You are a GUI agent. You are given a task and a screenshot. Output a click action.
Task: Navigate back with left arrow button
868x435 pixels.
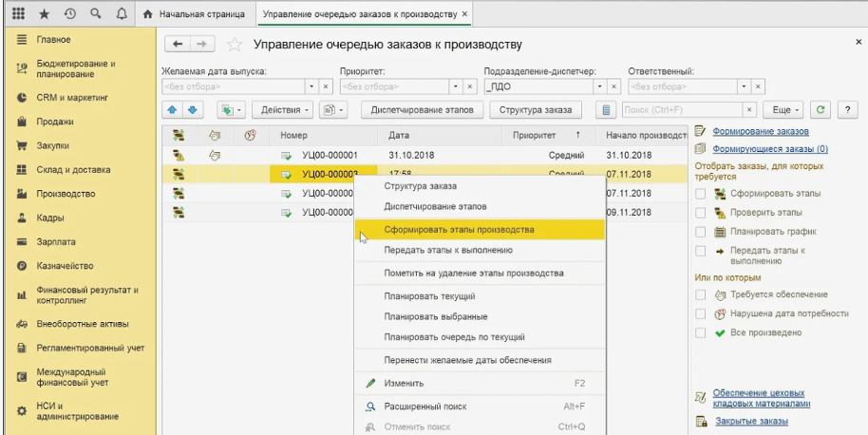point(178,45)
